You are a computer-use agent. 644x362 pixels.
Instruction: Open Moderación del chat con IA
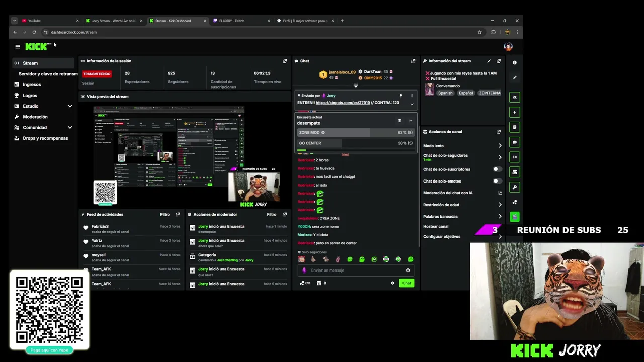[462, 193]
